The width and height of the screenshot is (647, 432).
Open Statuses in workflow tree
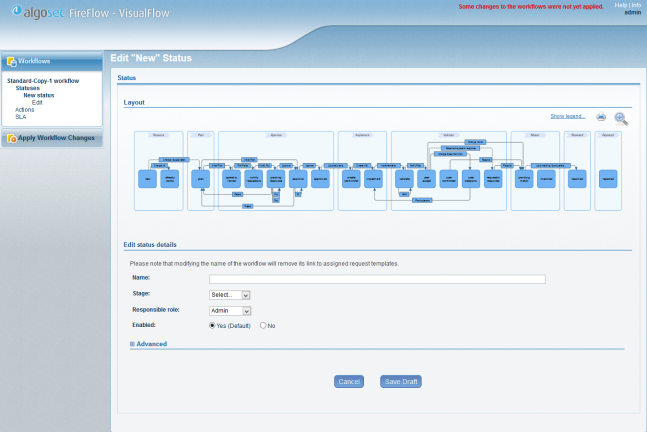click(27, 88)
